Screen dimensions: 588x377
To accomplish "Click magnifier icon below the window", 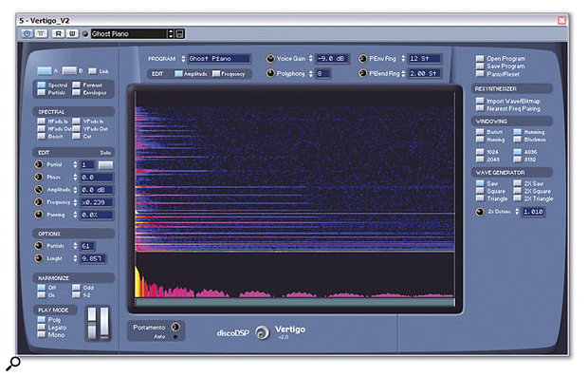I will click(13, 364).
